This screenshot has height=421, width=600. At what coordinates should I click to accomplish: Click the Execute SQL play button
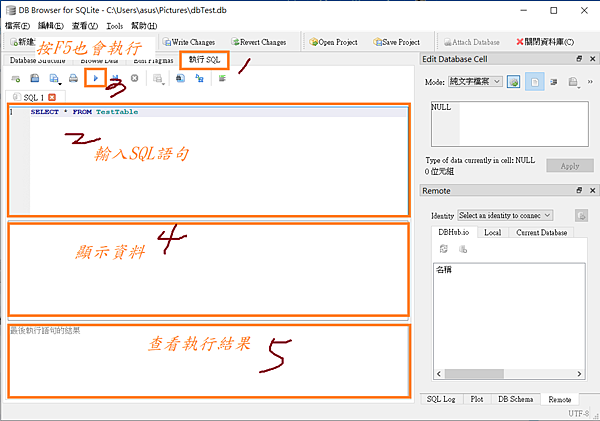95,78
